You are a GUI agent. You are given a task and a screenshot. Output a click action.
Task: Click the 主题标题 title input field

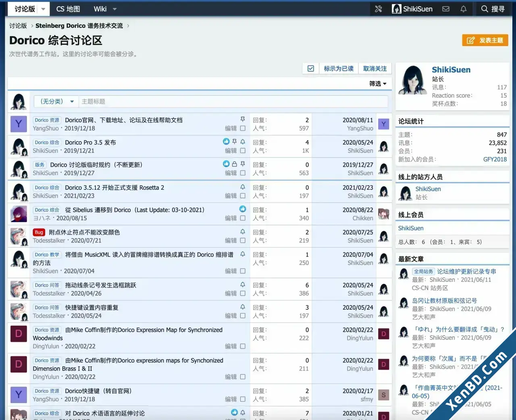234,101
